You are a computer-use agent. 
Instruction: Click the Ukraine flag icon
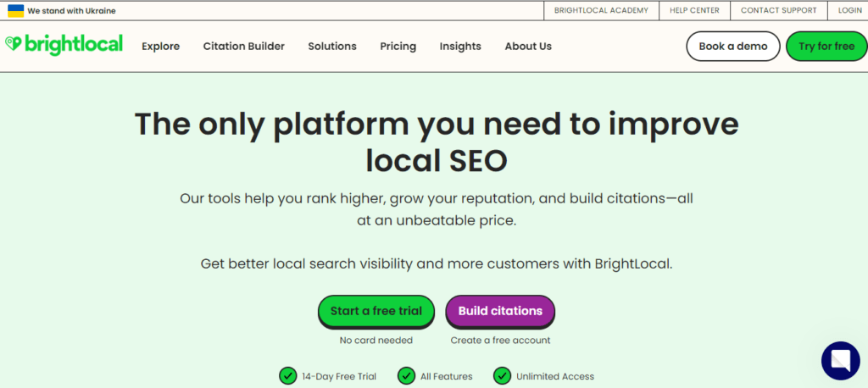(15, 10)
